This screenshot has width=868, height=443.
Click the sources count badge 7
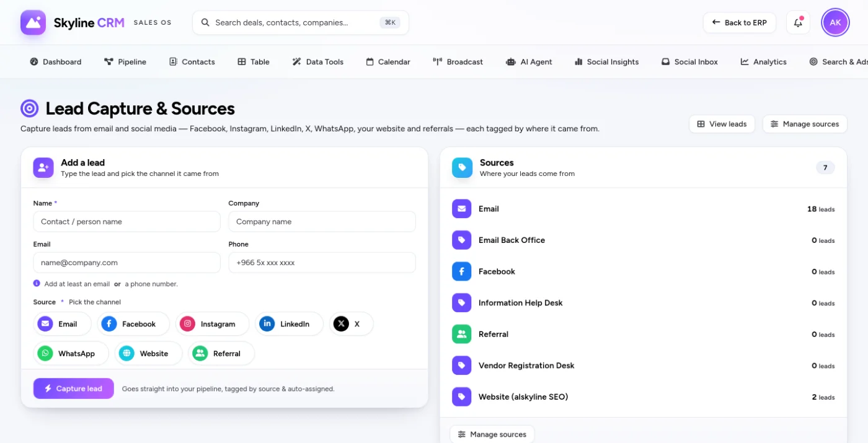pos(825,167)
